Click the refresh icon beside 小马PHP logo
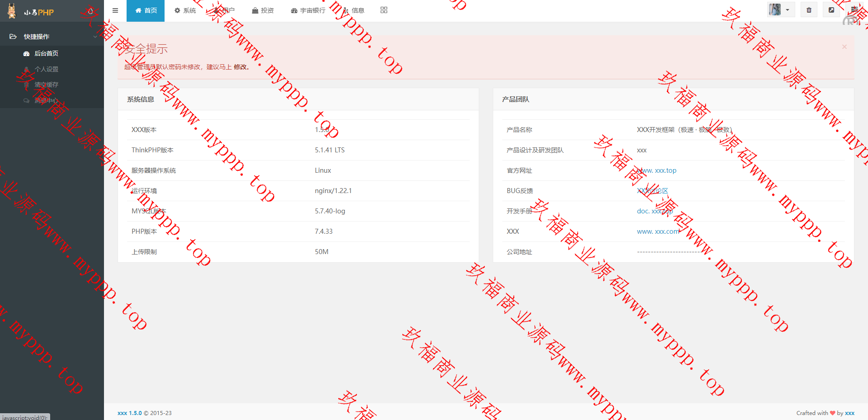Image resolution: width=868 pixels, height=420 pixels. pyautogui.click(x=90, y=11)
